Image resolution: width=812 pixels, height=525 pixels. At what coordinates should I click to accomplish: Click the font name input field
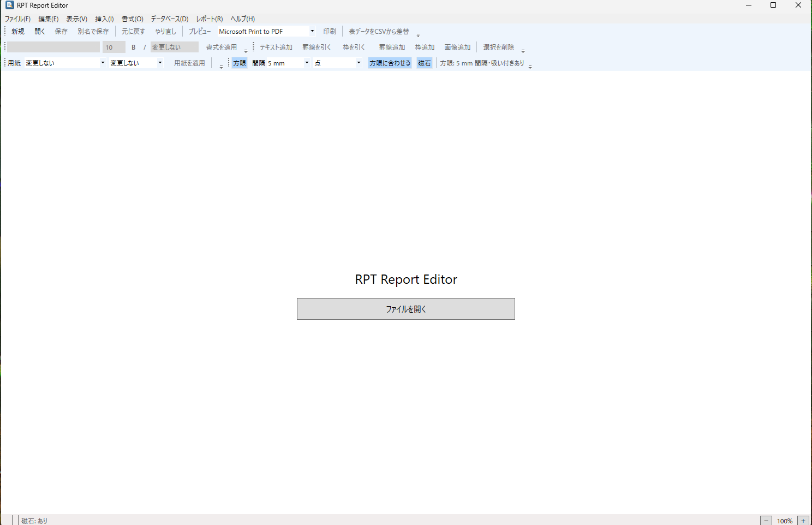53,47
